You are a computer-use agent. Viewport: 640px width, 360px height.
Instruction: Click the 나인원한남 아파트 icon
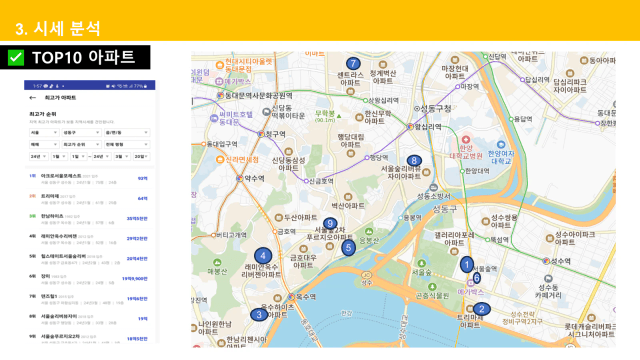click(x=194, y=328)
